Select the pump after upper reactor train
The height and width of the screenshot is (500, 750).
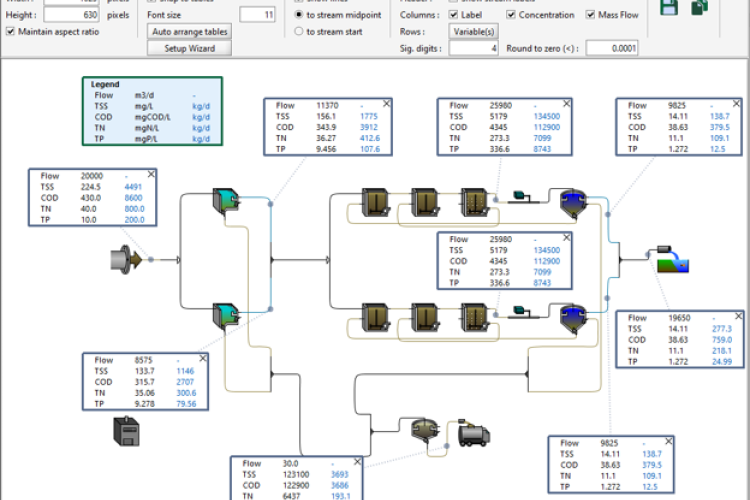click(523, 197)
